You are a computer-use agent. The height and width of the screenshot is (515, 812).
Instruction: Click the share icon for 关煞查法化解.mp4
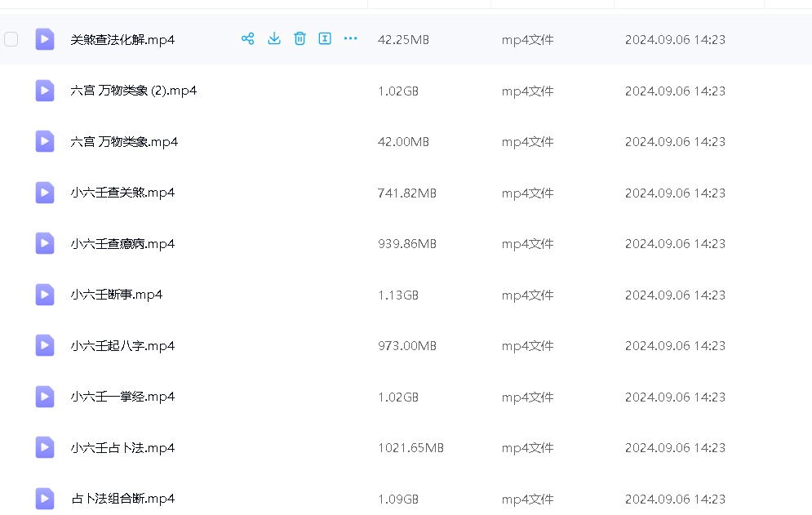[248, 38]
